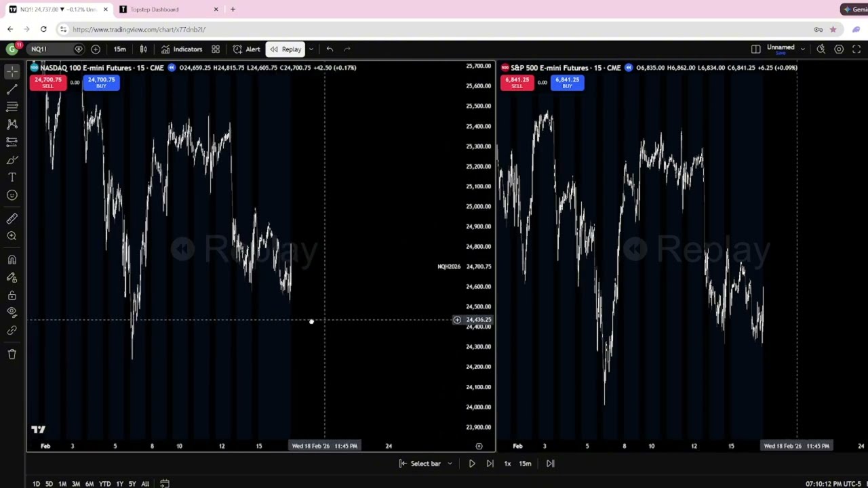
Task: Toggle stay in drawing mode
Action: point(12,278)
